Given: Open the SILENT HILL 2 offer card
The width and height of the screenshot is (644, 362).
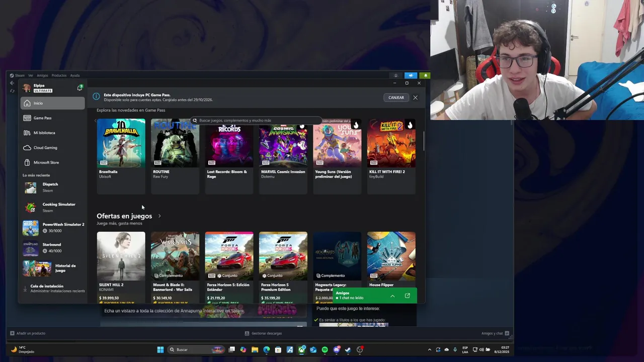Looking at the screenshot, I should click(121, 267).
